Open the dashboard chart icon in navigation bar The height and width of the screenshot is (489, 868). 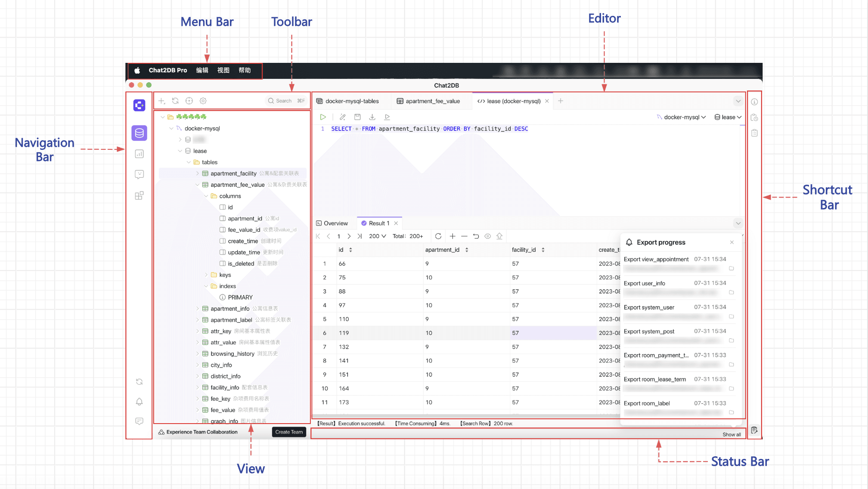[139, 154]
